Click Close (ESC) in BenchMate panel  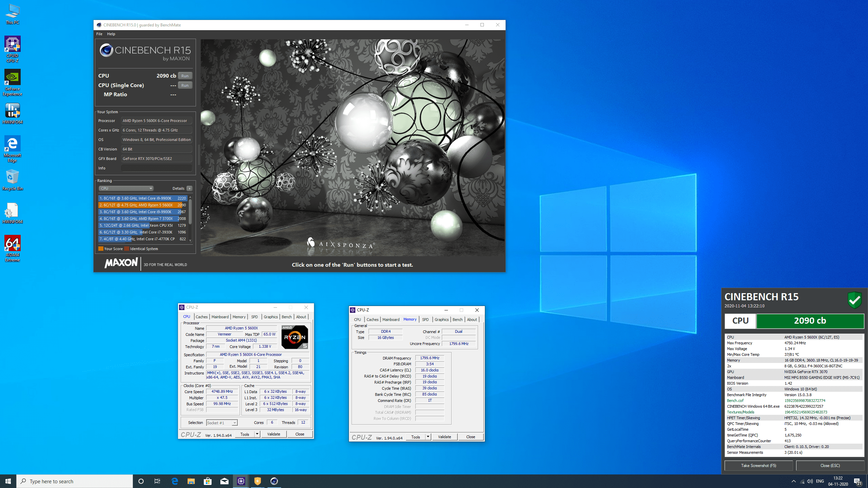(x=830, y=466)
